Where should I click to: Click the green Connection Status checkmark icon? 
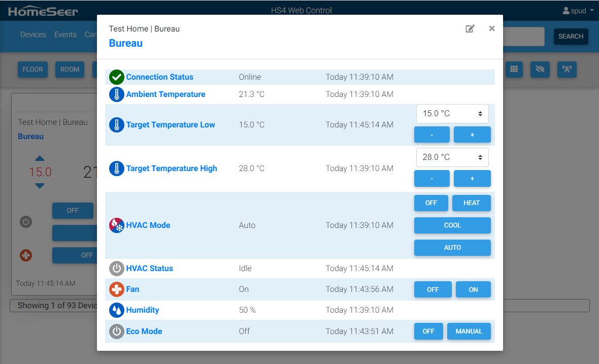coord(117,77)
